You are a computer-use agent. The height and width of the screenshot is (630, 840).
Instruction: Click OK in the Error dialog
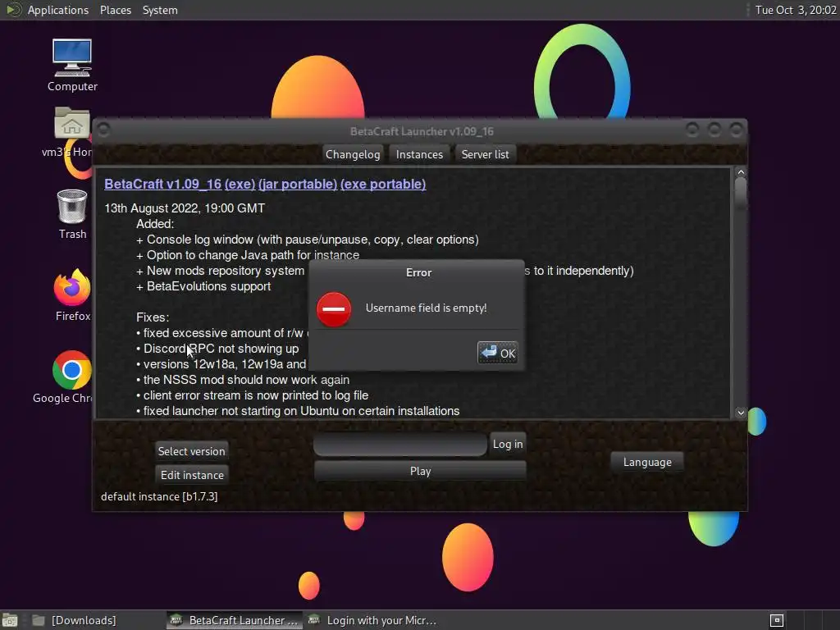[x=497, y=353]
